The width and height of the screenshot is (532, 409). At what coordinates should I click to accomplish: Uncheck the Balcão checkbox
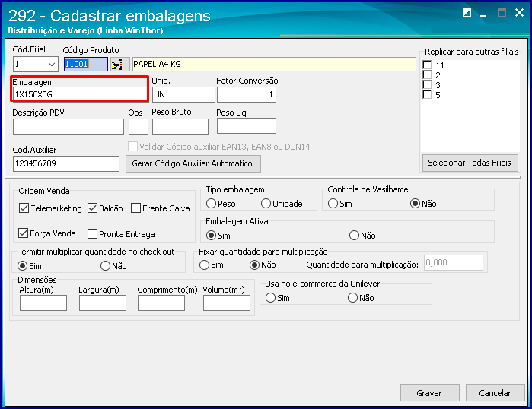[x=92, y=208]
